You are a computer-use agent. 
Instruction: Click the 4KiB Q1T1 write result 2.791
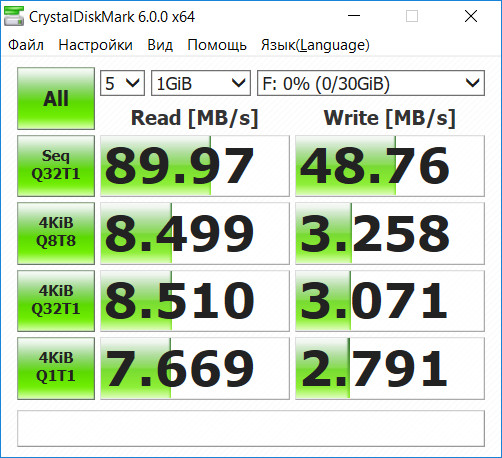[x=390, y=368]
